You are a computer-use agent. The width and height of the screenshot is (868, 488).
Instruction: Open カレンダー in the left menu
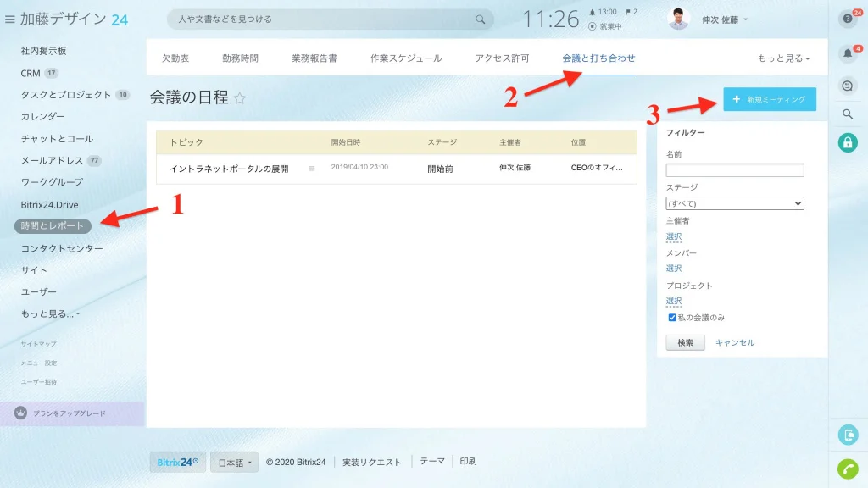(42, 116)
